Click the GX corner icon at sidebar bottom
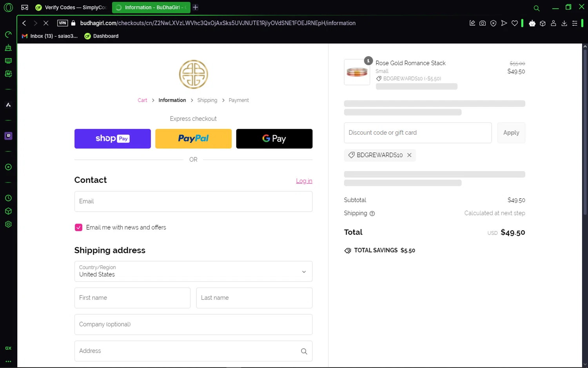 click(x=8, y=348)
